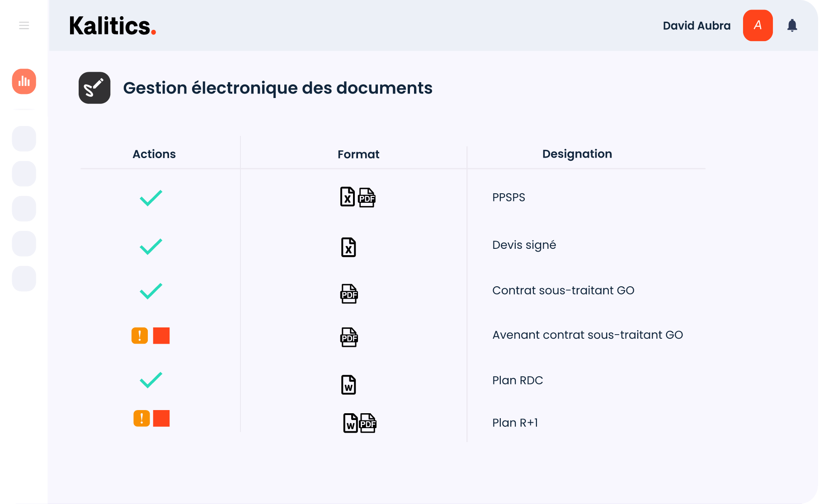
Task: Click the orange warning icon for Avenant contrat
Action: pos(140,336)
